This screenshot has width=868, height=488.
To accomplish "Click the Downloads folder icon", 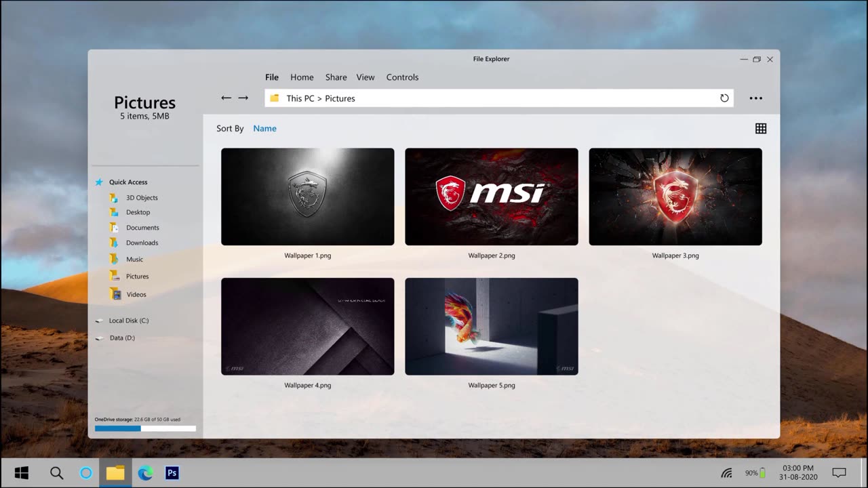I will tap(114, 243).
